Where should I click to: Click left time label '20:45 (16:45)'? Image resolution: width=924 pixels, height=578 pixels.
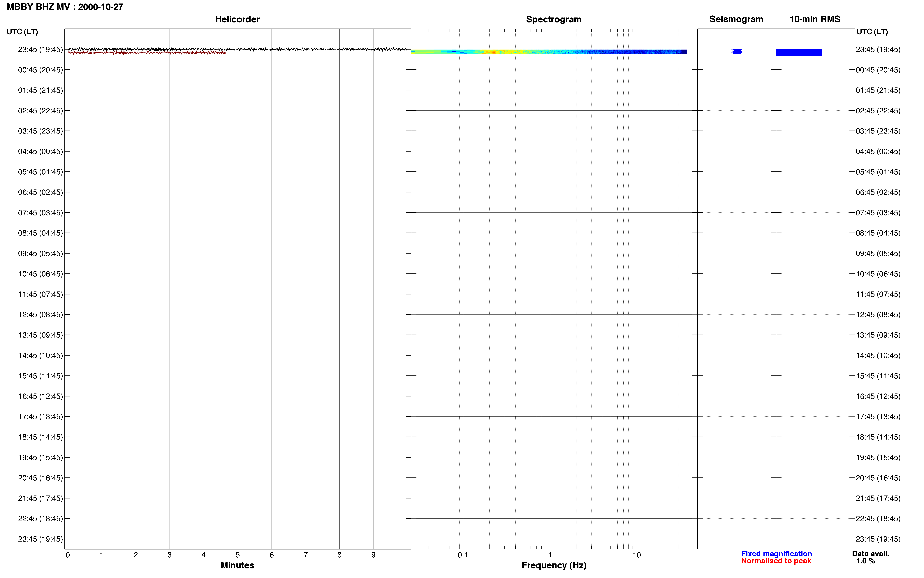tap(41, 478)
